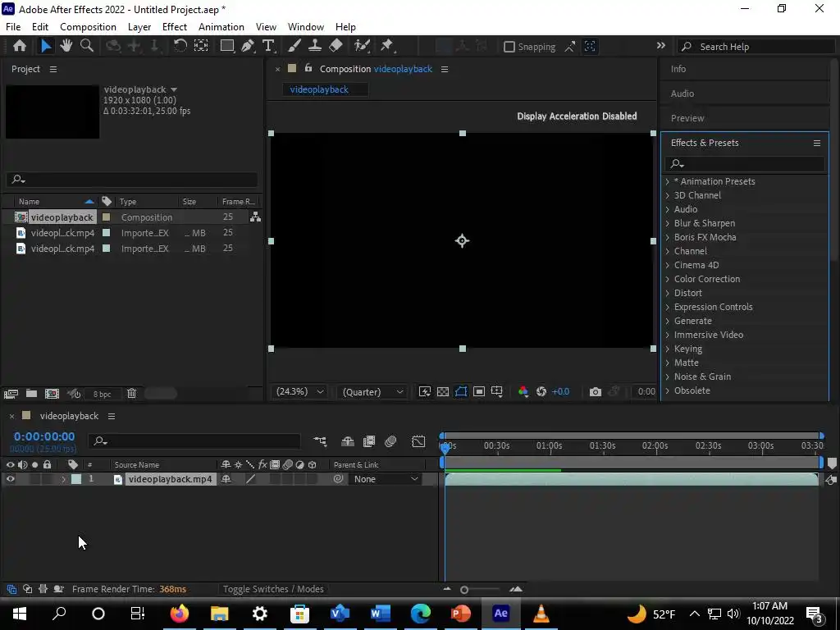Expand the Color Correction effects category
Image resolution: width=840 pixels, height=630 pixels.
(668, 279)
